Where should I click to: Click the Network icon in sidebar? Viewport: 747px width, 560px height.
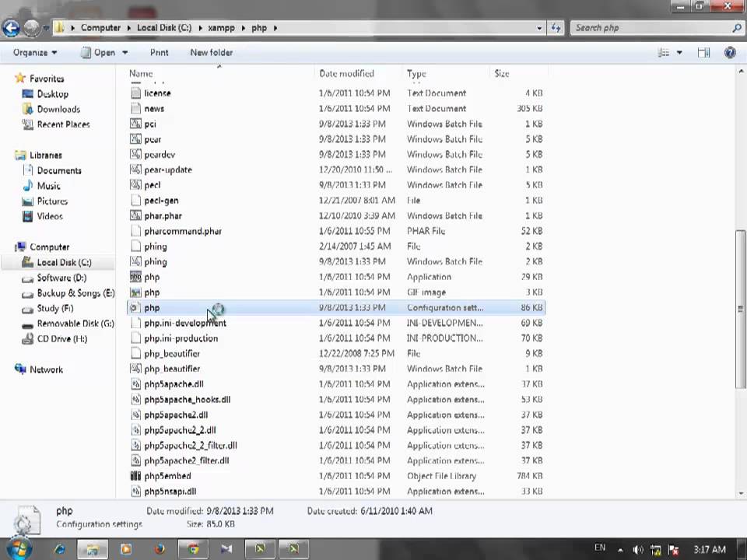pyautogui.click(x=20, y=369)
